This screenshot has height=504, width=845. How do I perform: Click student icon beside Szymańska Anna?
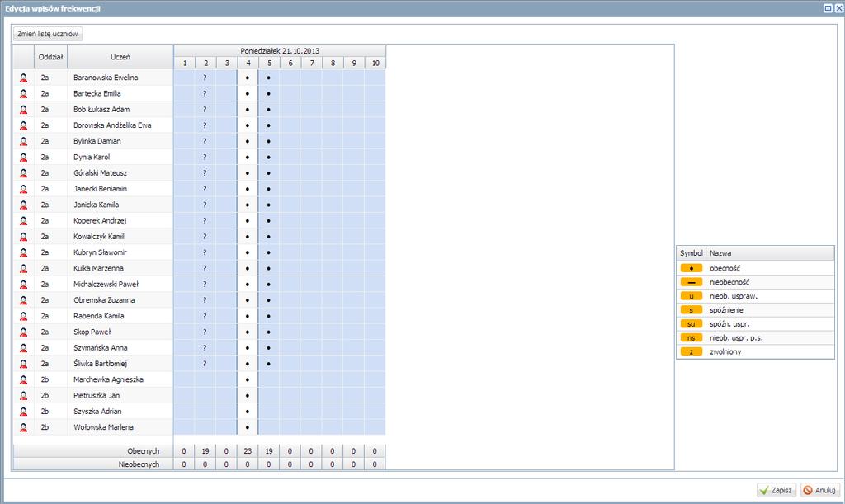23,348
